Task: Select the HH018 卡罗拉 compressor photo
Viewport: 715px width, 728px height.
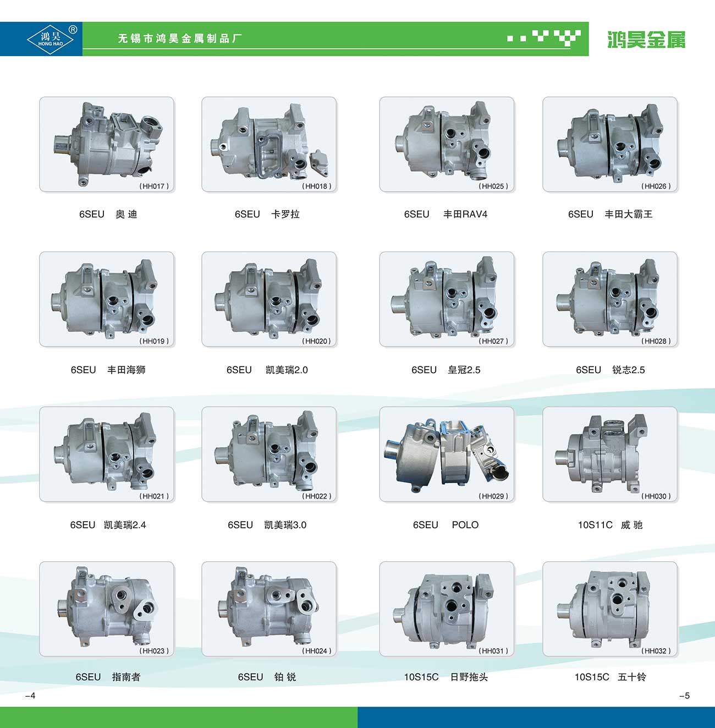Action: pyautogui.click(x=269, y=144)
